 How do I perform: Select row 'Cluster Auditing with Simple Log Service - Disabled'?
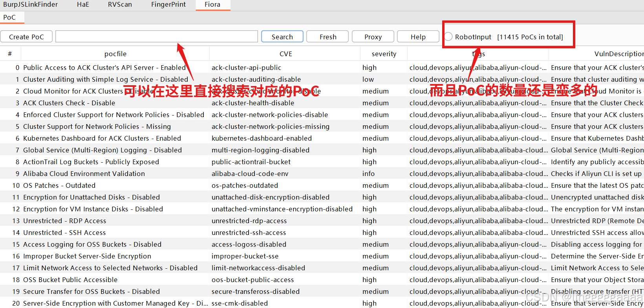coord(322,79)
